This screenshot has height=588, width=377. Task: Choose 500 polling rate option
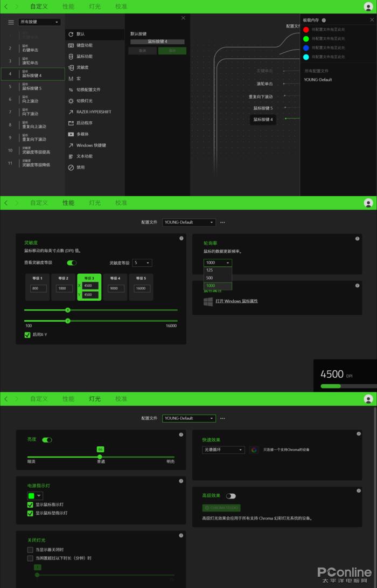(218, 278)
